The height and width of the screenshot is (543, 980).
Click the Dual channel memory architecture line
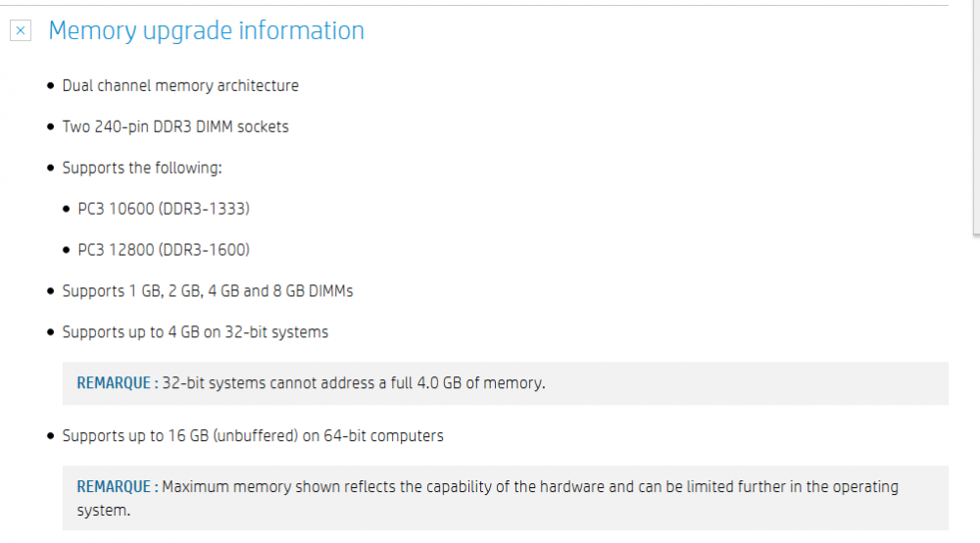click(180, 85)
